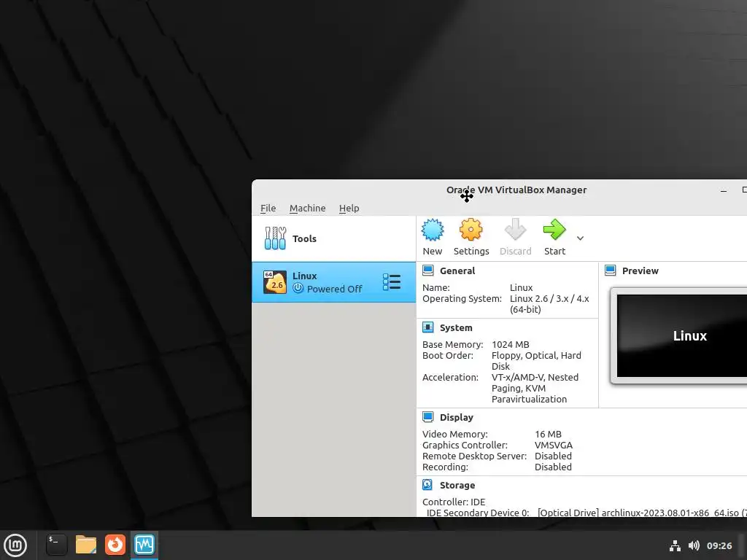Click the Preview section icon
This screenshot has width=747, height=560.
[x=611, y=271]
